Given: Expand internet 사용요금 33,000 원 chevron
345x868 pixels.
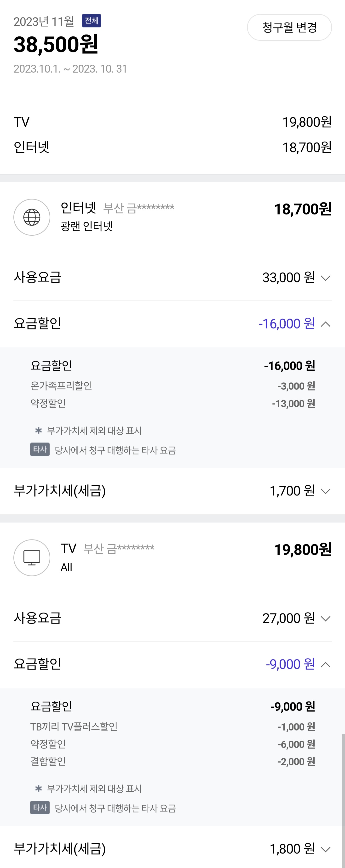Looking at the screenshot, I should point(325,278).
